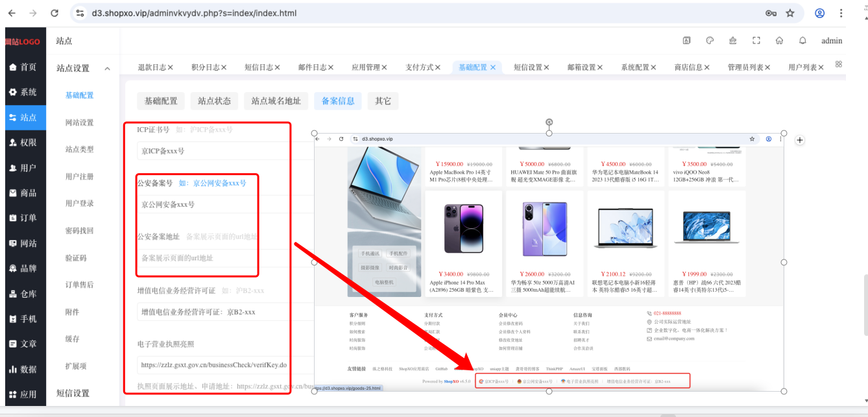
Task: Reload the page with the browser refresh button
Action: tap(54, 13)
